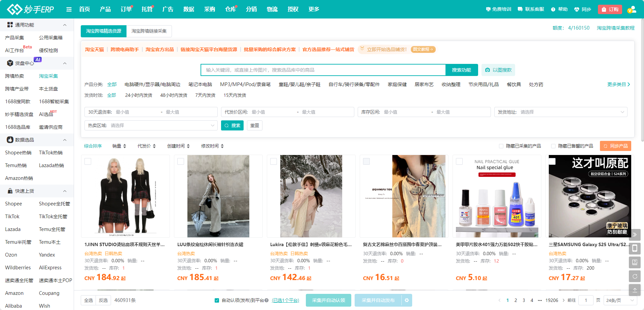Open the VIP user account avatar
The height and width of the screenshot is (310, 644).
point(632,9)
